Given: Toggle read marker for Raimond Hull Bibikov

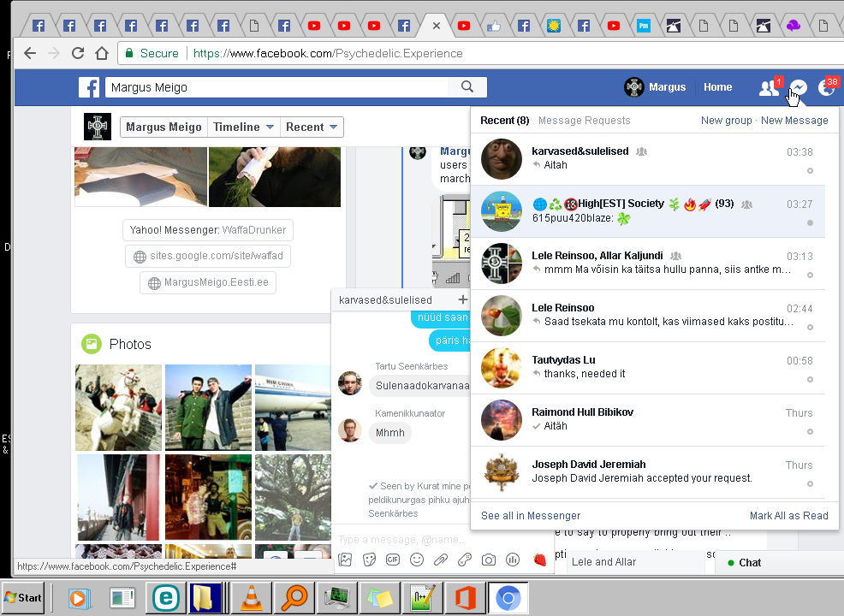Looking at the screenshot, I should (x=810, y=431).
